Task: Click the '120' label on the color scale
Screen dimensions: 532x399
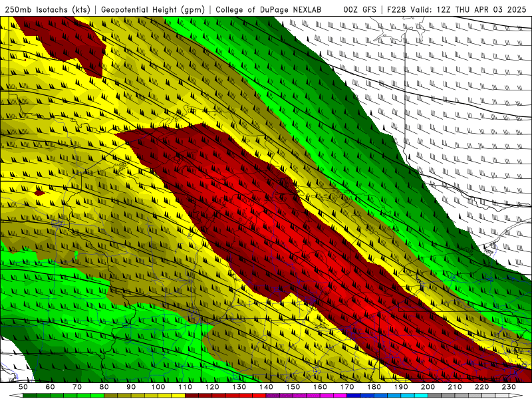Action: pyautogui.click(x=212, y=387)
